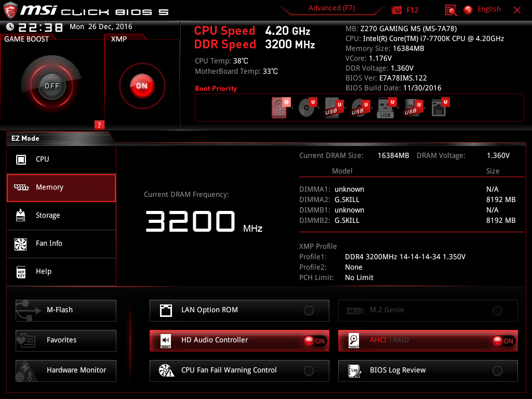532x399 pixels.
Task: Select the optical disc boot device icon
Action: pyautogui.click(x=308, y=108)
